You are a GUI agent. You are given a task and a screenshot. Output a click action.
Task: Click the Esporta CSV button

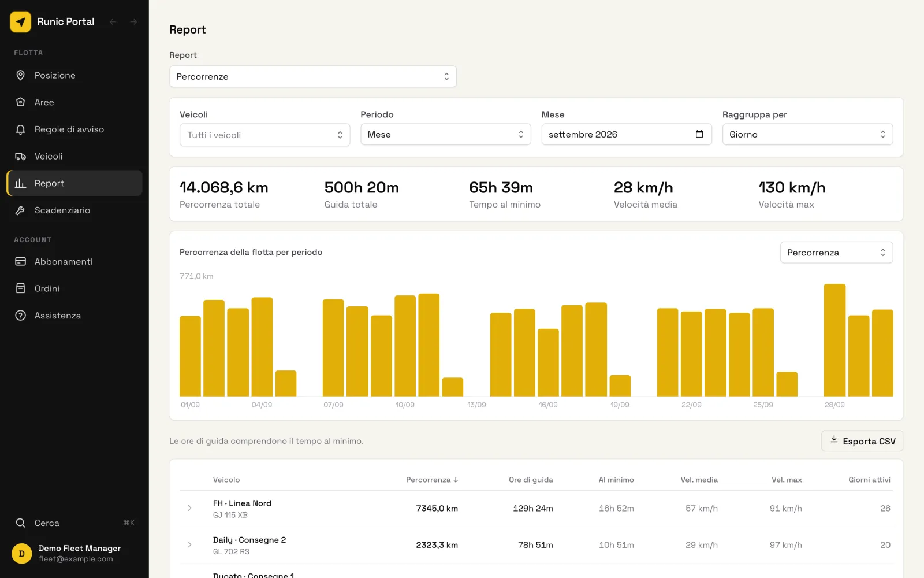pos(862,441)
